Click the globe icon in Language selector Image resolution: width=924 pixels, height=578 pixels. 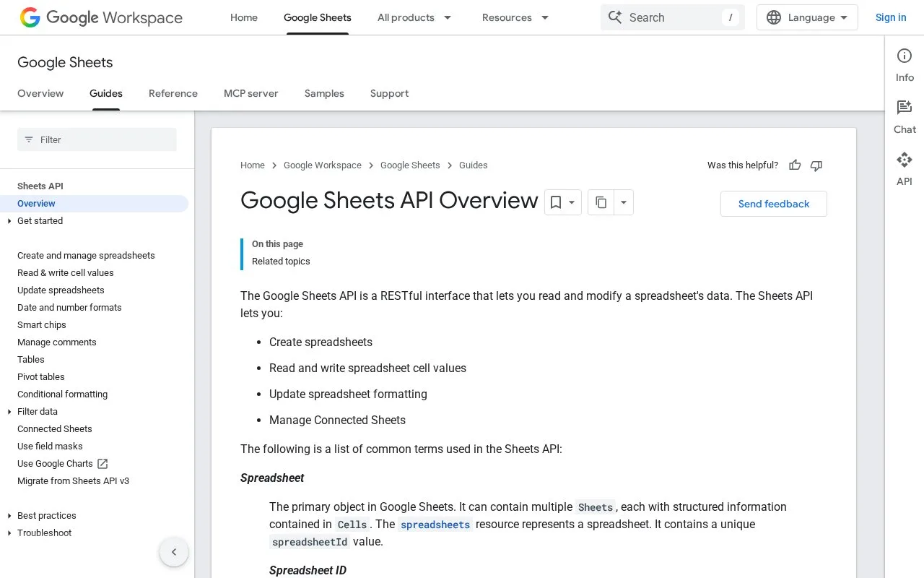coord(774,17)
